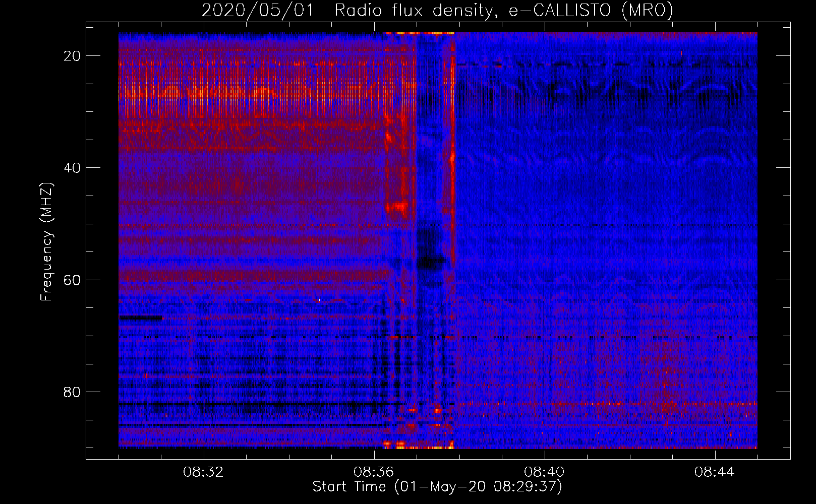Click the '40' frequency tick label
Viewport: 816px width, 504px height.
pyautogui.click(x=73, y=168)
